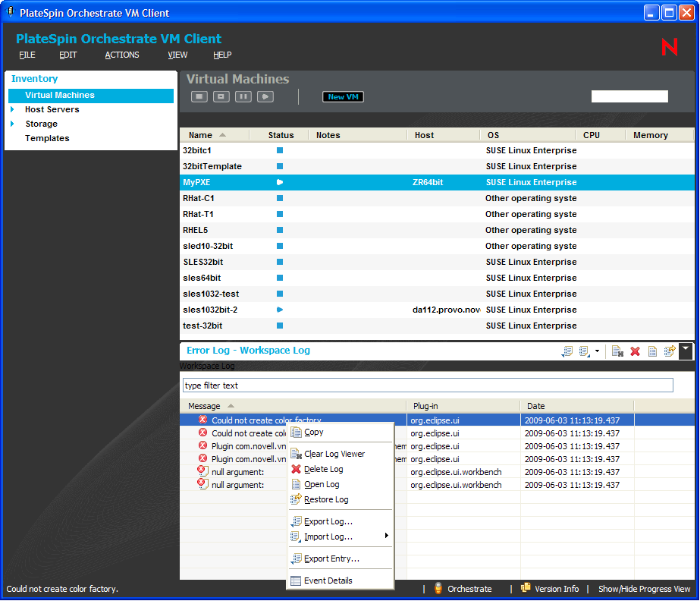Click the Restore Log toolbar icon

click(x=670, y=351)
